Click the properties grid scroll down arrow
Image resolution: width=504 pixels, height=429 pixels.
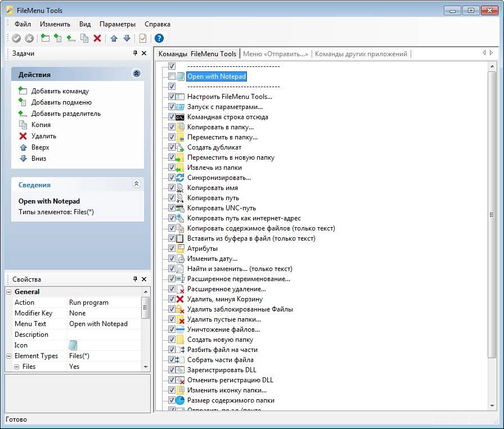[146, 367]
